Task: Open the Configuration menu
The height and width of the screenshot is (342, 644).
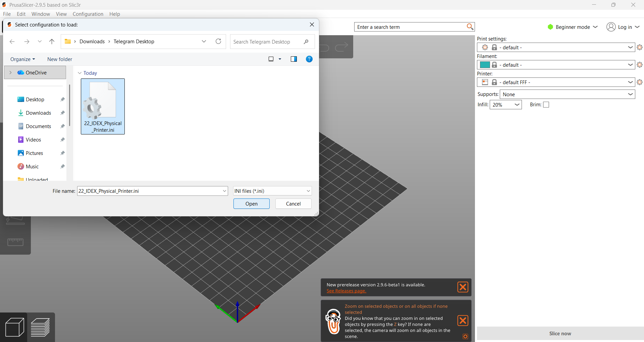Action: [88, 14]
